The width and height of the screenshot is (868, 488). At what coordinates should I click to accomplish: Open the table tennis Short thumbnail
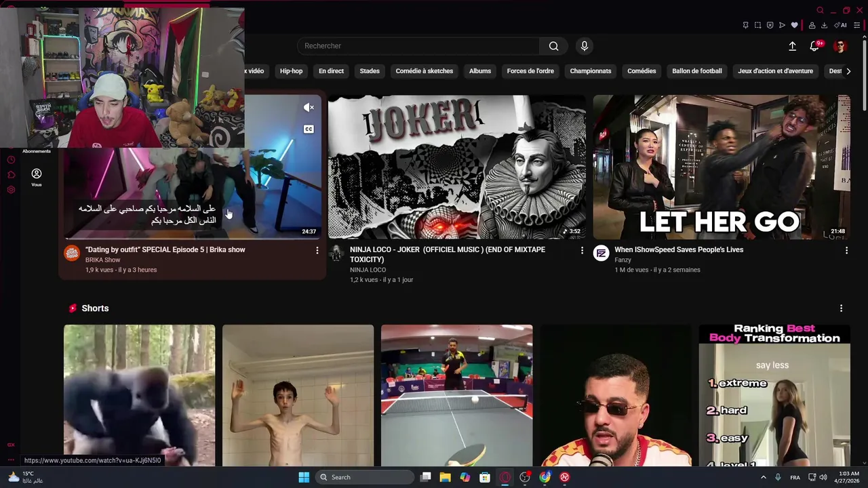(x=456, y=396)
